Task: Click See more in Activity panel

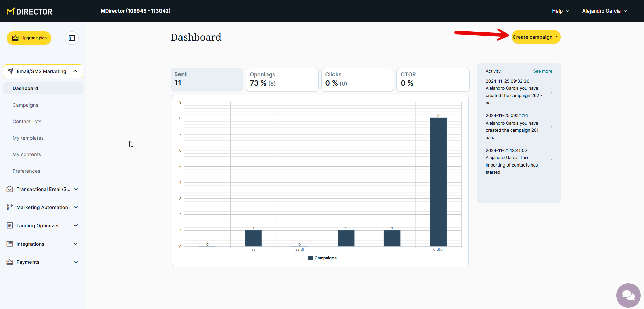Action: point(542,71)
